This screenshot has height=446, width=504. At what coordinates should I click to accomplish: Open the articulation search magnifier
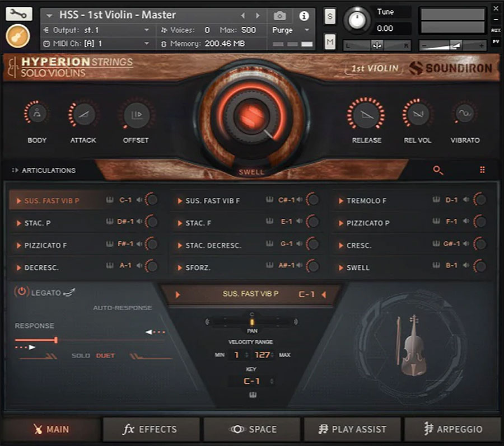(438, 170)
